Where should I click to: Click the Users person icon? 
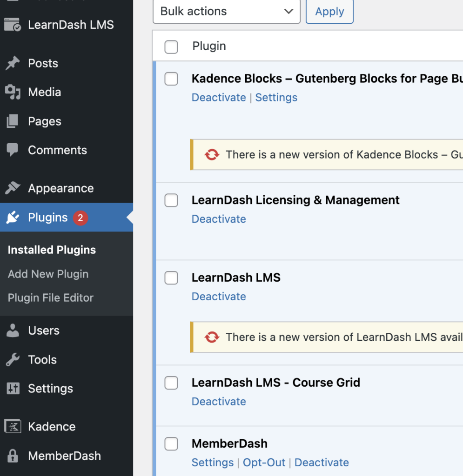13,331
